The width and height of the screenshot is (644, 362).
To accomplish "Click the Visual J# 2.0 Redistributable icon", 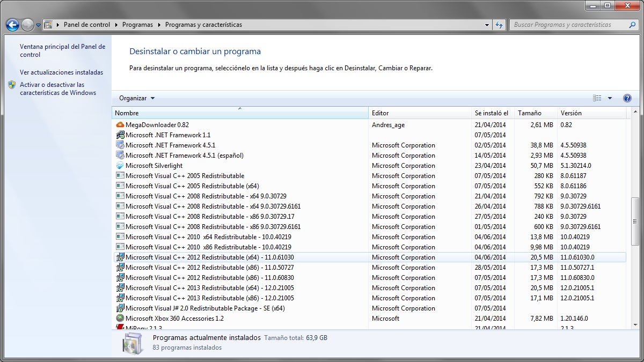I will [120, 308].
